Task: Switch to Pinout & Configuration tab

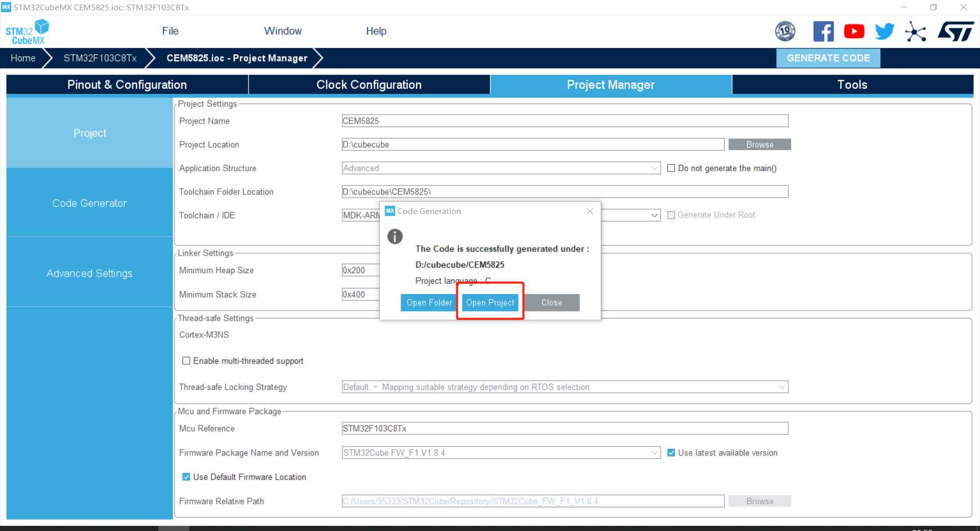Action: click(127, 85)
